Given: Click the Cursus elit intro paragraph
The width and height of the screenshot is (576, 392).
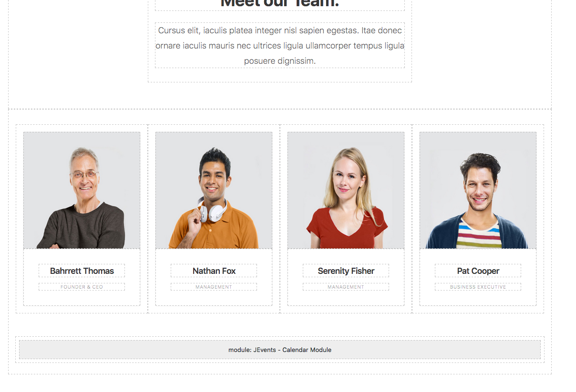Looking at the screenshot, I should tap(280, 45).
